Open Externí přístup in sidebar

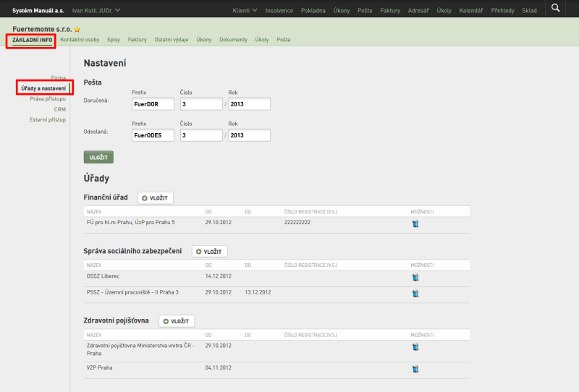[x=48, y=119]
